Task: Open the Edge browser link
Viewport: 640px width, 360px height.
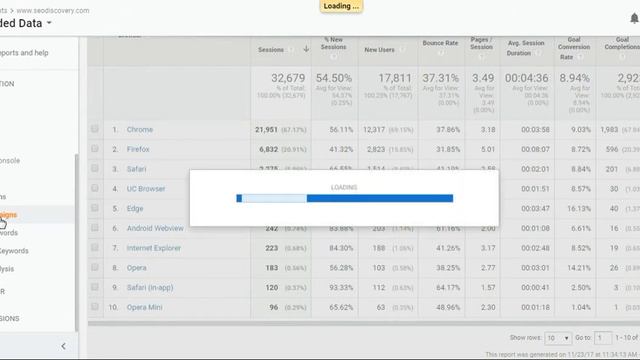Action: point(135,209)
